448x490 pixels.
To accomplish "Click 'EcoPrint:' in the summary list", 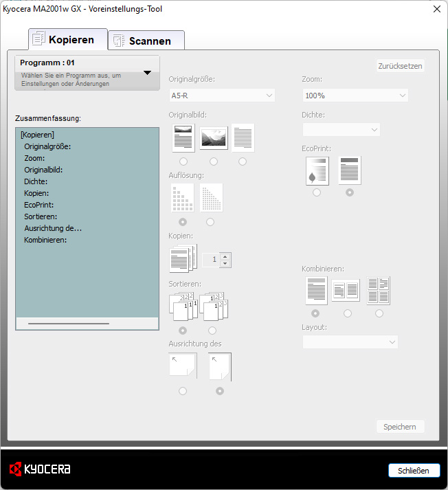I will 38,205.
